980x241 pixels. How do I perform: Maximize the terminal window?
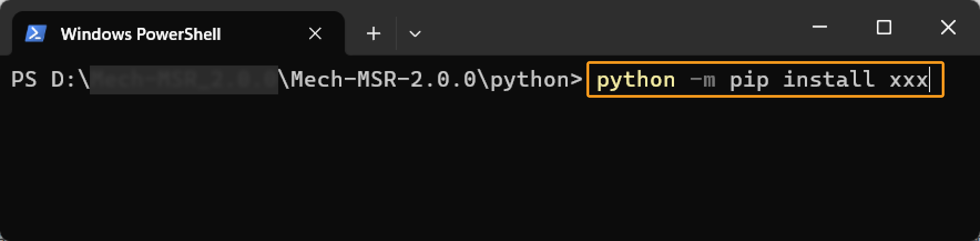[884, 27]
